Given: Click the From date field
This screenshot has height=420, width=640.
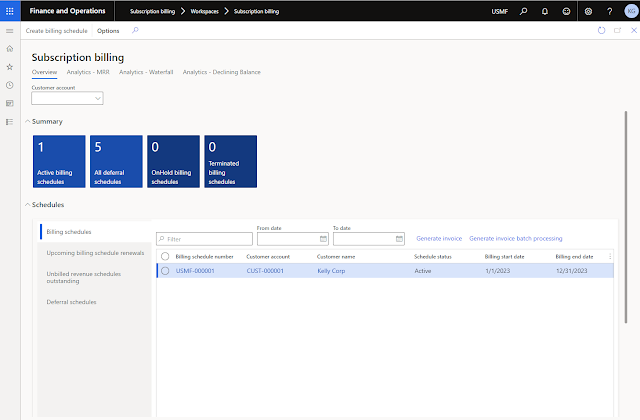Looking at the screenshot, I should pos(293,239).
